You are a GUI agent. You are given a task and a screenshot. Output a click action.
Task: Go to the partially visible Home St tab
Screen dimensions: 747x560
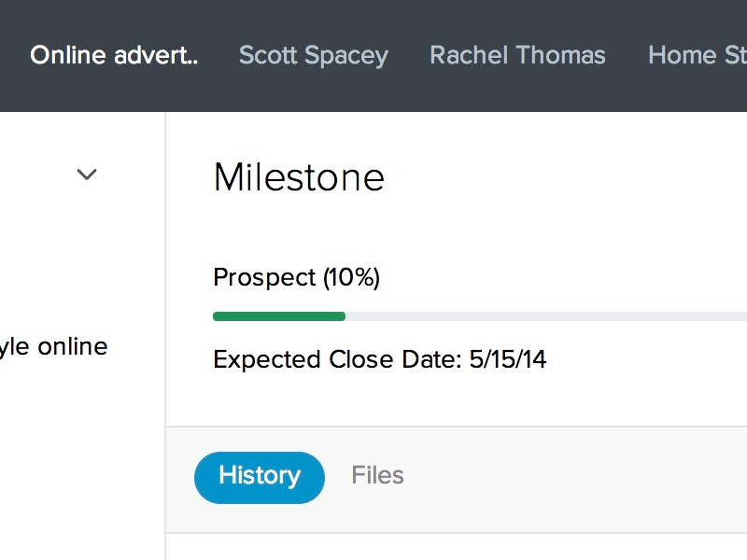coord(697,56)
